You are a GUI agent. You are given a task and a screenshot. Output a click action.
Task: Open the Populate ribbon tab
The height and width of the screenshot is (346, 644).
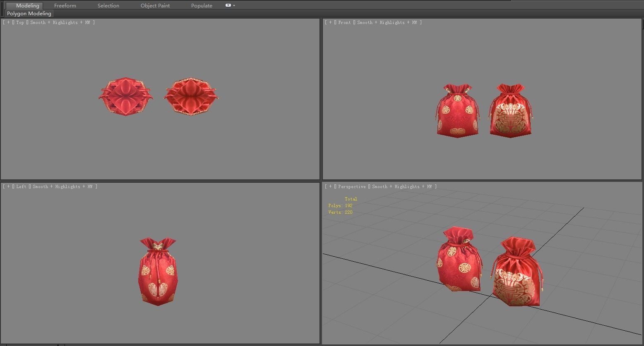click(x=202, y=5)
